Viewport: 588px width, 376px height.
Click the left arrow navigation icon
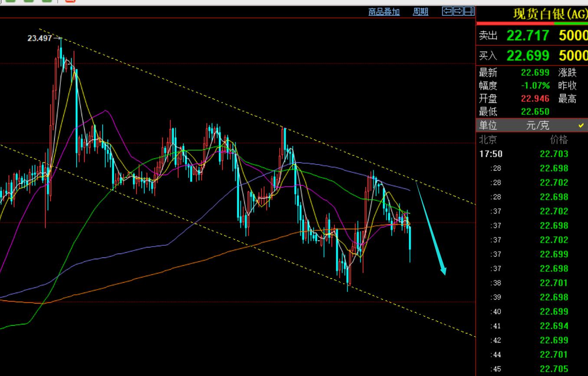click(x=447, y=11)
